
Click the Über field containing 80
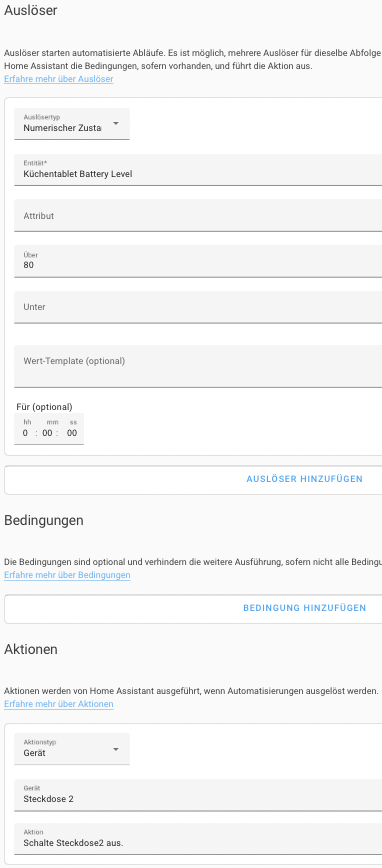[198, 261]
